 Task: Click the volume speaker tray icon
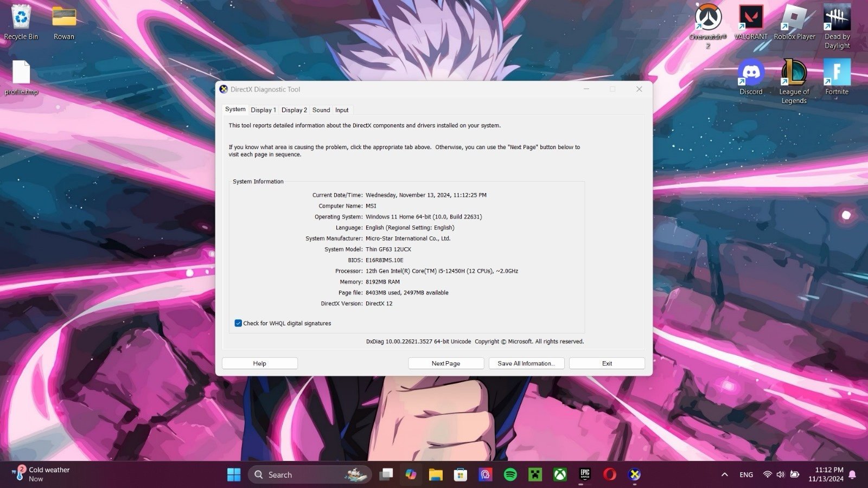click(780, 474)
